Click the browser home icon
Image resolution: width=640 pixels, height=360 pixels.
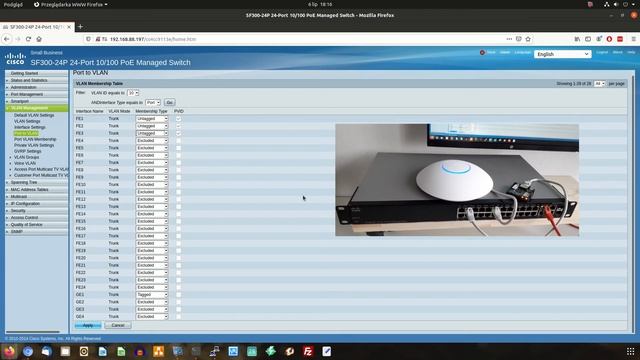pyautogui.click(x=39, y=39)
